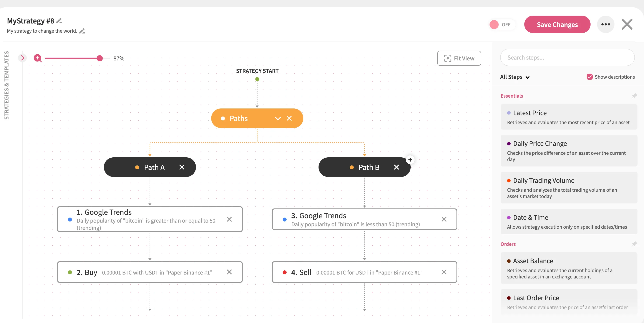The width and height of the screenshot is (644, 323).
Task: Select the Path A node
Action: tap(150, 167)
